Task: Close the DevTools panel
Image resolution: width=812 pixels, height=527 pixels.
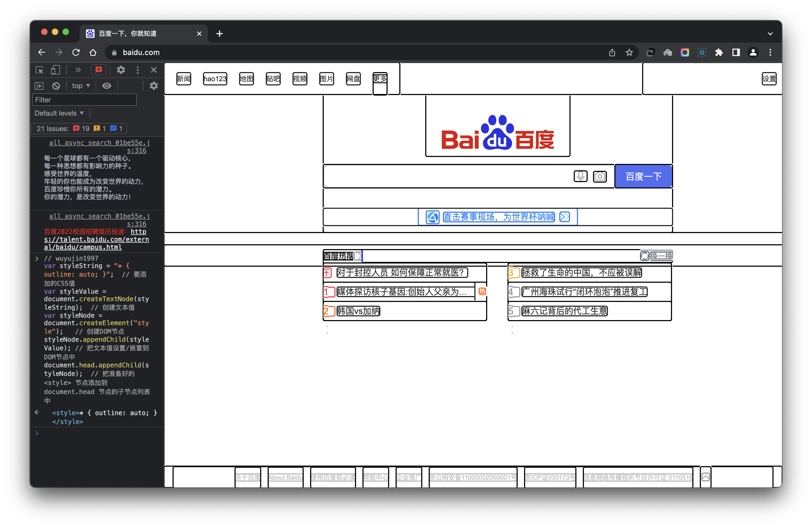Action: (x=154, y=70)
